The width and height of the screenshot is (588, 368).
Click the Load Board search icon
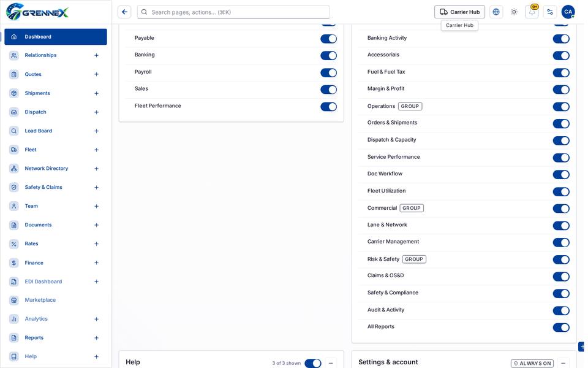[14, 131]
